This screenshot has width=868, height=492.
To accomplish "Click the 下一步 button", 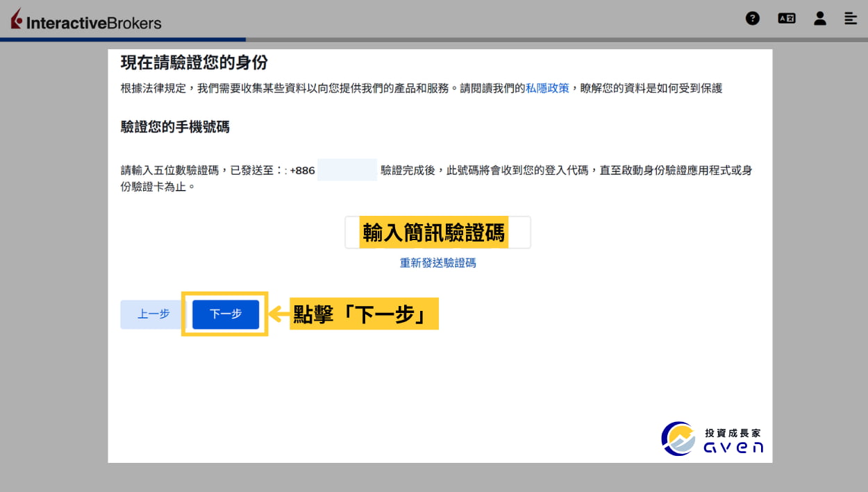I will pyautogui.click(x=226, y=314).
